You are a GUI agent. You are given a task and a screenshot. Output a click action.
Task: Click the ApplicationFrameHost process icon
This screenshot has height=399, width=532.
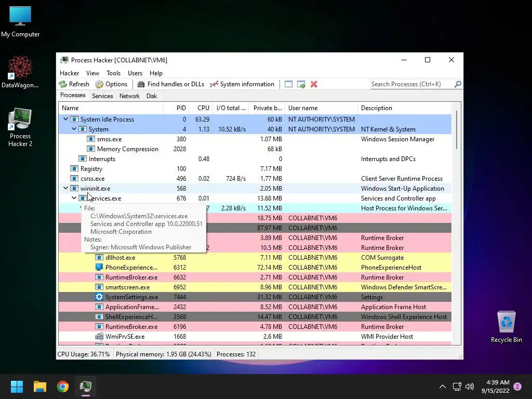99,307
